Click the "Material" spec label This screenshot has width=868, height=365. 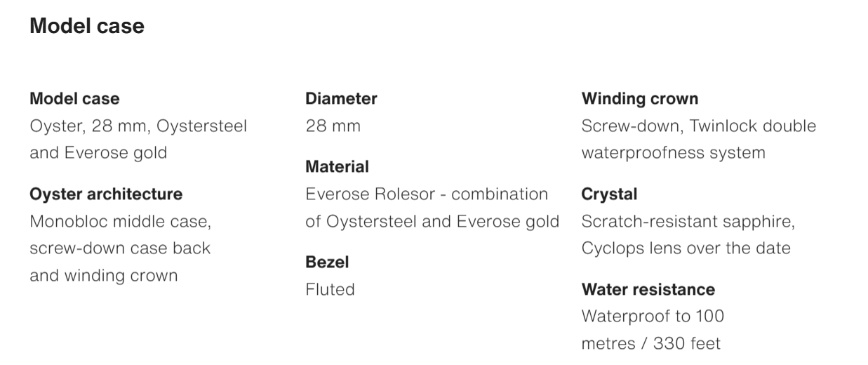(337, 167)
